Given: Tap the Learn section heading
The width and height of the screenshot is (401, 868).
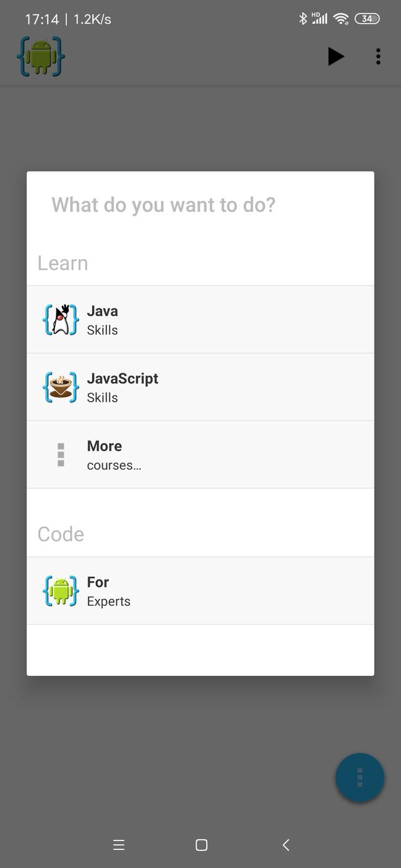Looking at the screenshot, I should coord(63,263).
